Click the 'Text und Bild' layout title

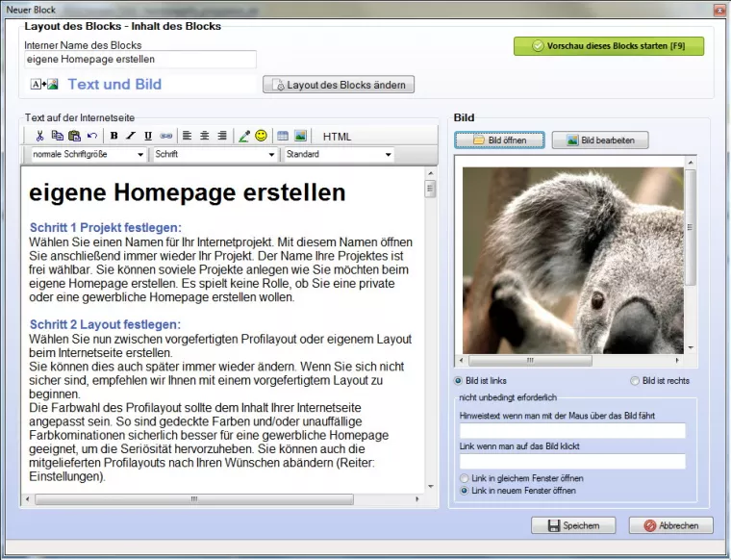coord(114,85)
